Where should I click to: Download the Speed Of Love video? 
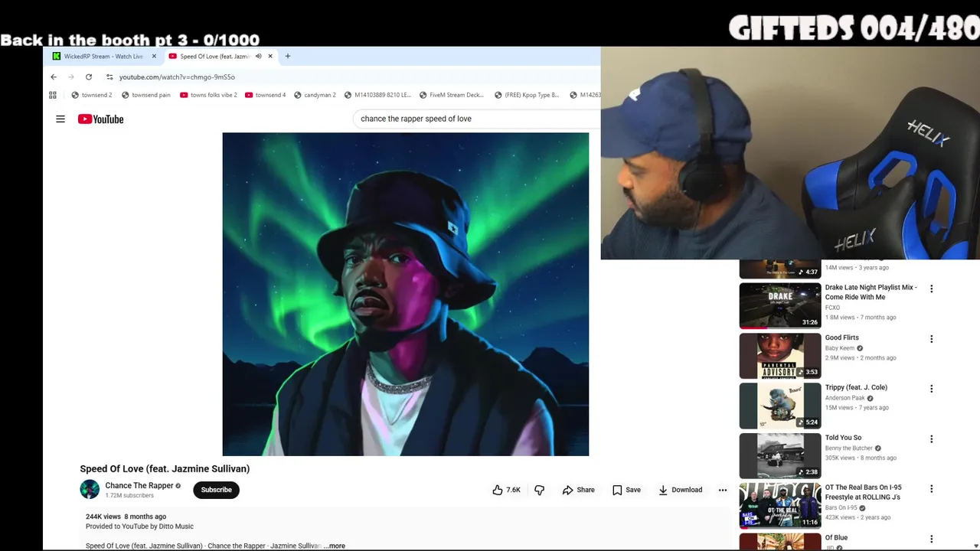click(x=680, y=490)
